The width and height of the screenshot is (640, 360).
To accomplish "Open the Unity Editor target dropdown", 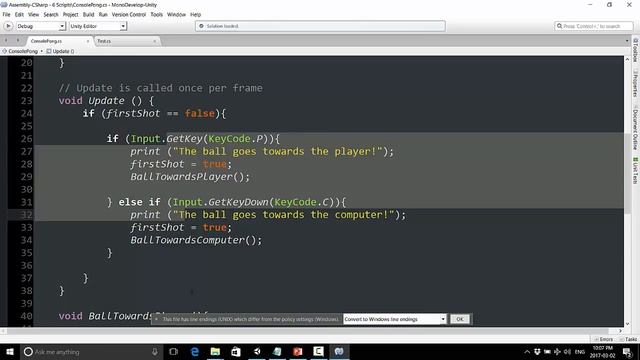I will tap(98, 26).
